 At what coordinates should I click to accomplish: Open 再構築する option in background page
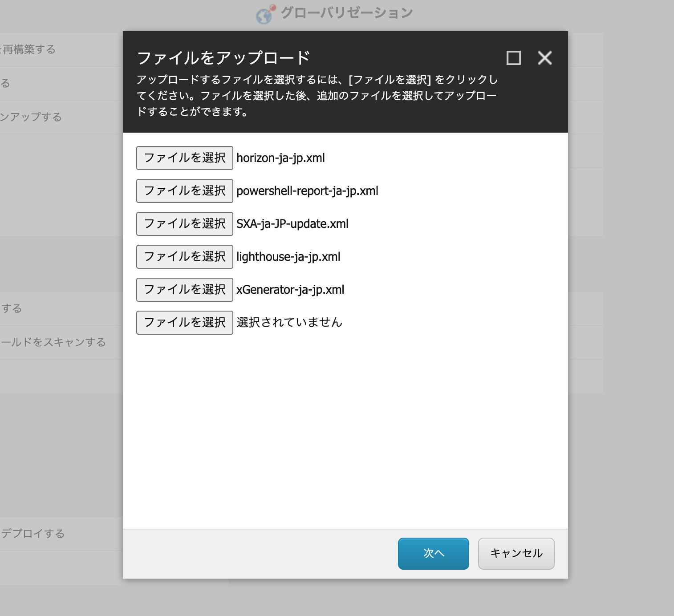[28, 49]
